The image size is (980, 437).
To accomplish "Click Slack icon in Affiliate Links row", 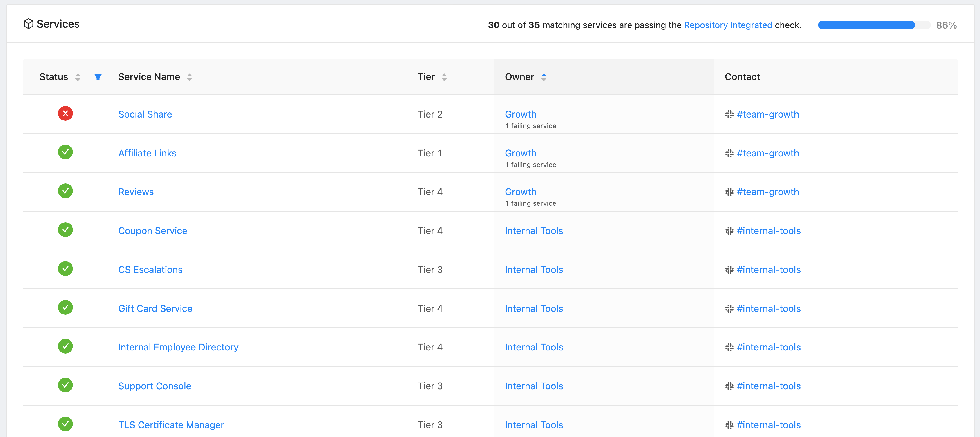I will (x=729, y=153).
